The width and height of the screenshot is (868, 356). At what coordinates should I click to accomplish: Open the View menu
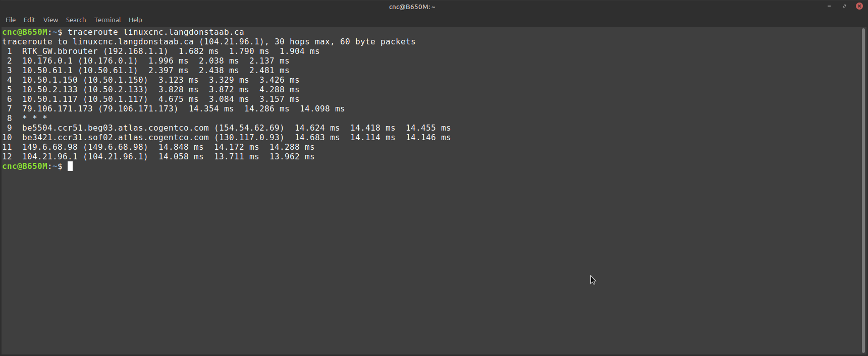click(50, 20)
